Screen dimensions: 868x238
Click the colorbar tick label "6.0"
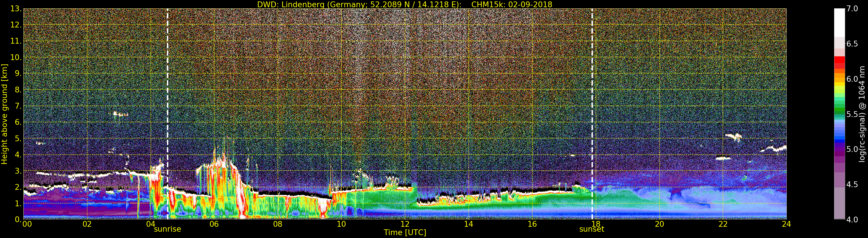pyautogui.click(x=852, y=79)
